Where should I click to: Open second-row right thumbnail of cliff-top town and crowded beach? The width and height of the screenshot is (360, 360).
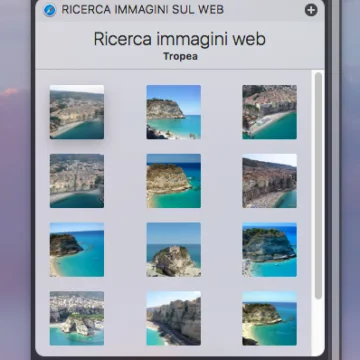(270, 181)
